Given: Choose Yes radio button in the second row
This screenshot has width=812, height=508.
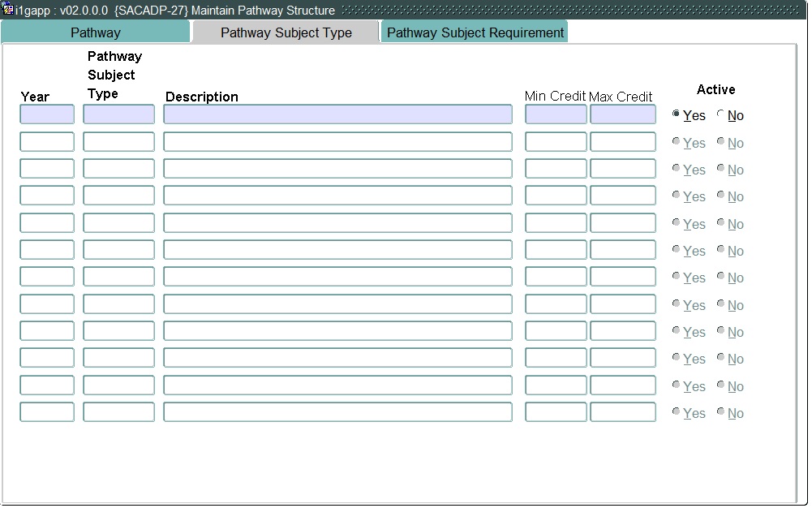Looking at the screenshot, I should tap(677, 142).
